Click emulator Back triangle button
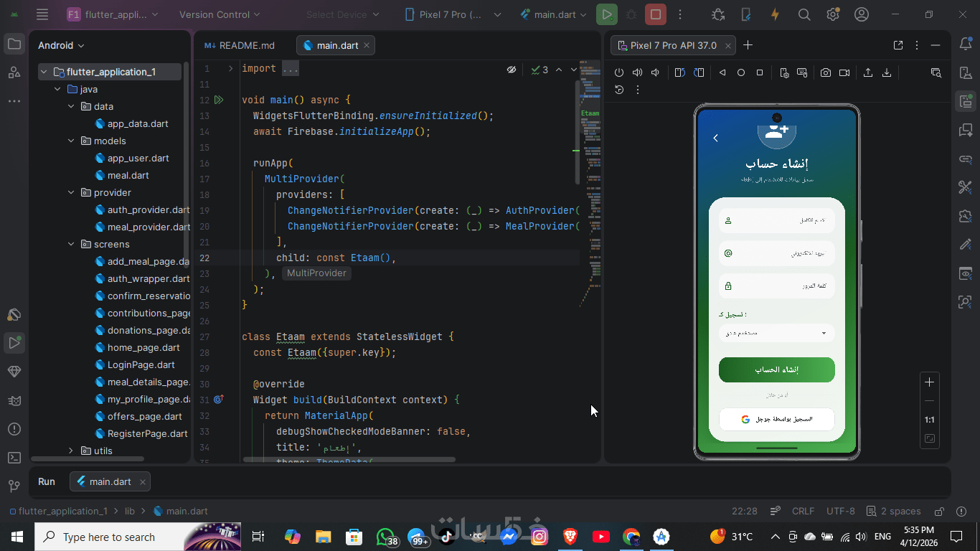Viewport: 980px width, 551px height. (x=722, y=72)
